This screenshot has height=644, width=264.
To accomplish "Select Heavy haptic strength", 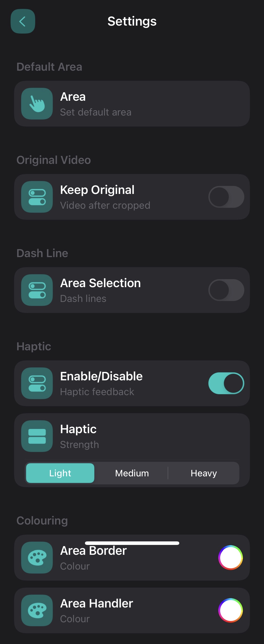I will pos(203,473).
